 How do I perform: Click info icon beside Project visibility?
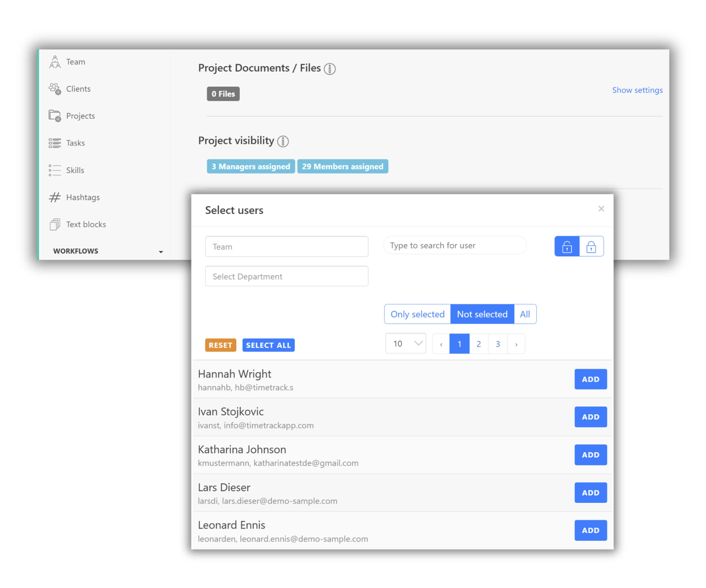point(283,141)
